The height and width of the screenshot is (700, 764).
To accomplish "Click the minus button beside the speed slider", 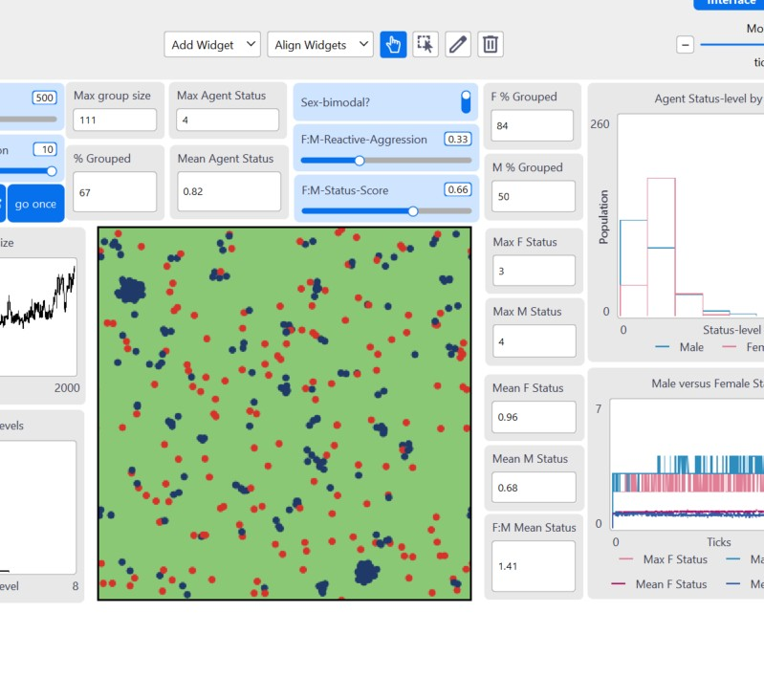I will point(685,45).
